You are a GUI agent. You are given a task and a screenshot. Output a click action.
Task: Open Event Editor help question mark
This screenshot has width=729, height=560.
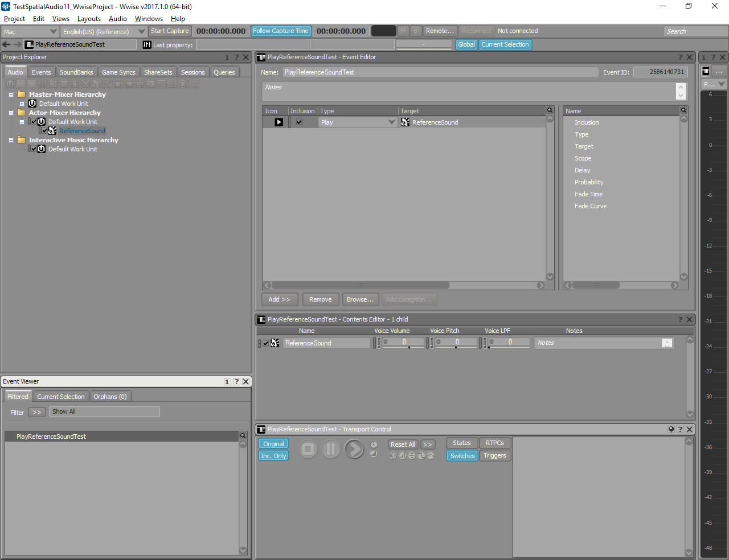(x=680, y=57)
